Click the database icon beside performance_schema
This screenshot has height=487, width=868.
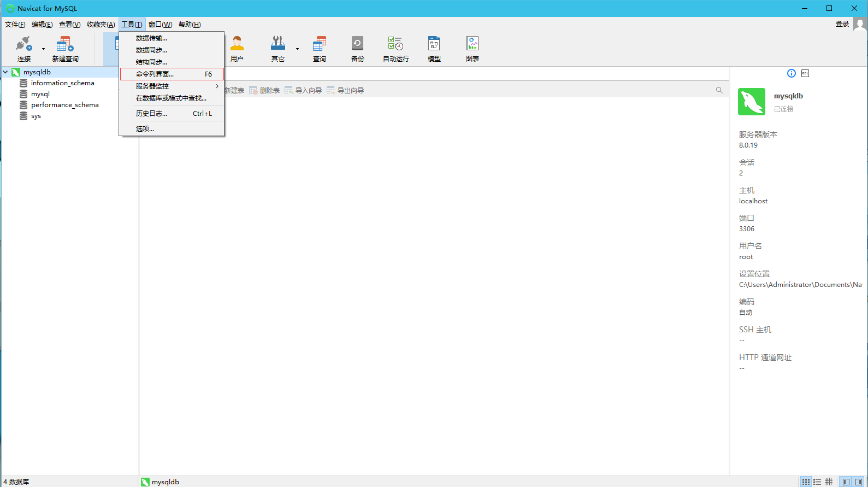pyautogui.click(x=23, y=105)
